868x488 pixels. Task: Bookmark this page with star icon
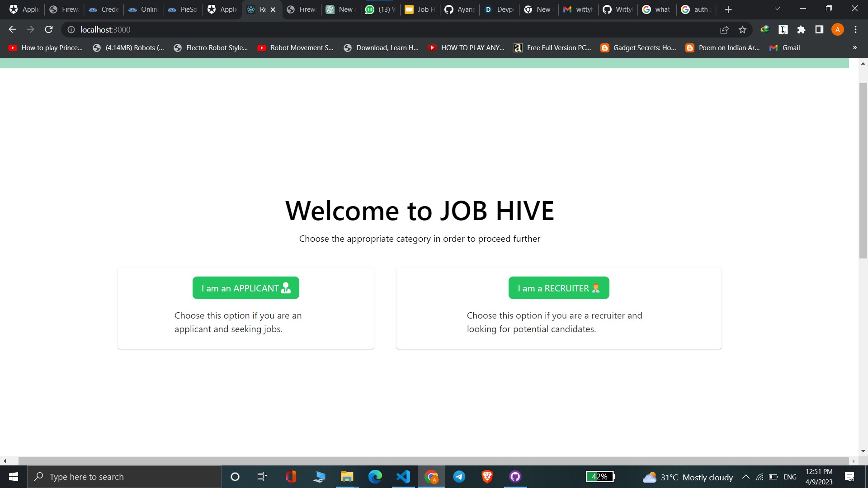click(742, 29)
